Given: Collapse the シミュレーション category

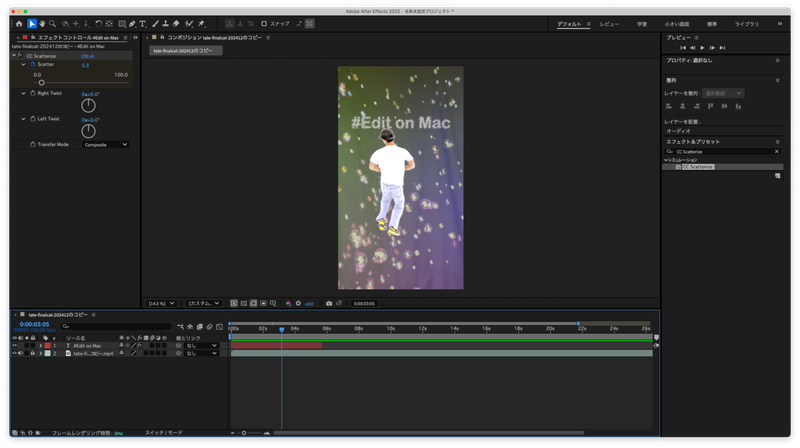Looking at the screenshot, I should (665, 160).
